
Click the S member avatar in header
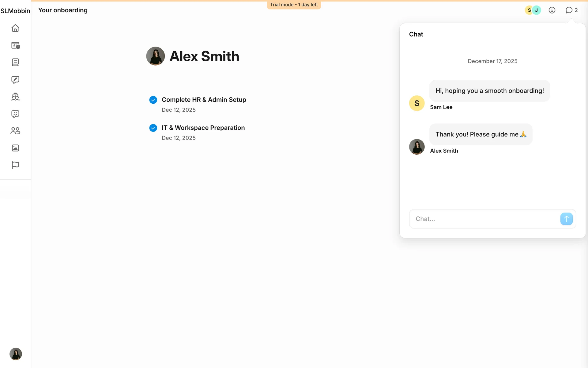[529, 10]
